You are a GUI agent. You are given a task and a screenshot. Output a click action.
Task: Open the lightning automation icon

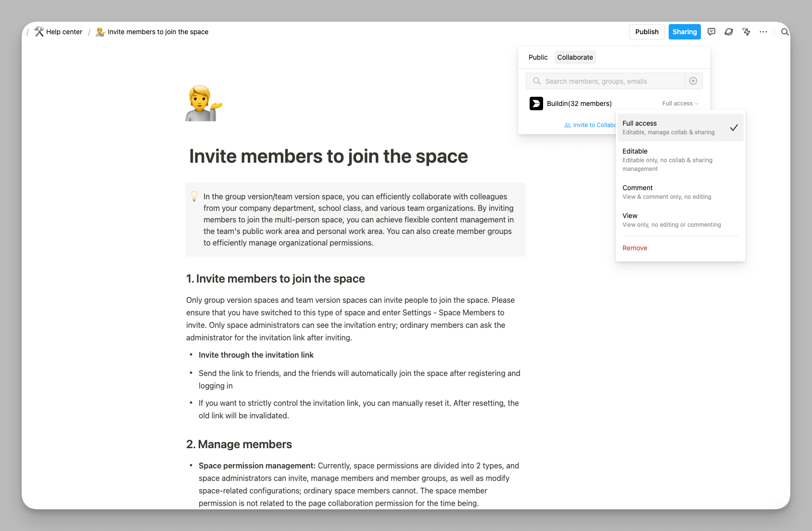(746, 32)
